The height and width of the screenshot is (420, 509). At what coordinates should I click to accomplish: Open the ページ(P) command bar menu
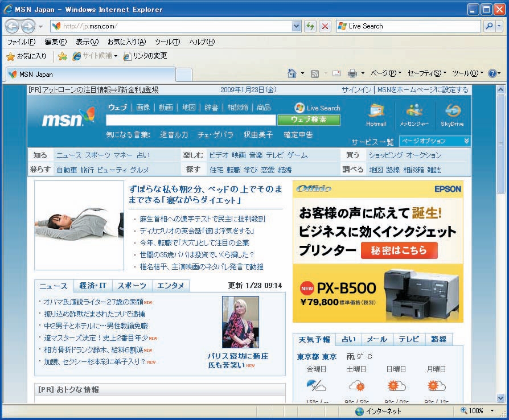[x=386, y=73]
